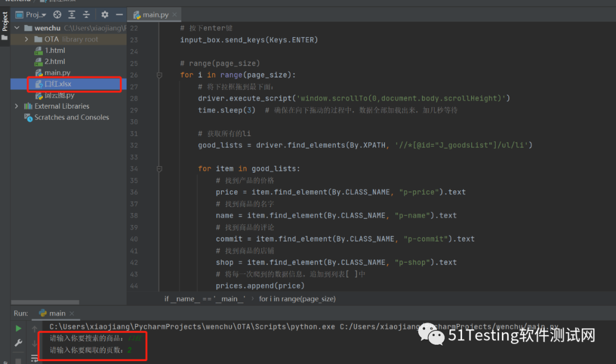Click line number 32 in gutter

134,145
